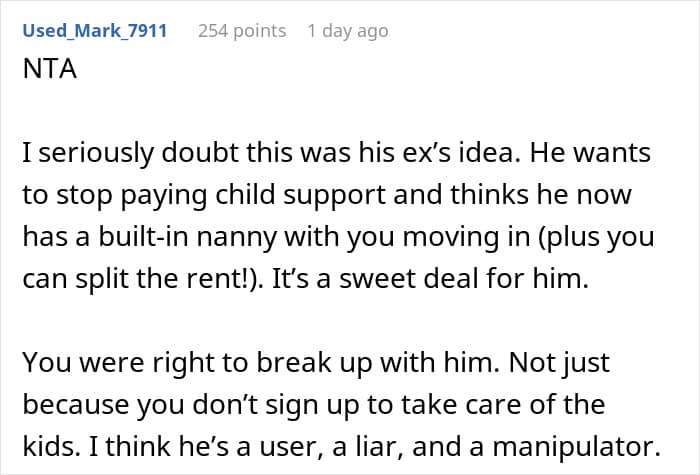Viewport: 700px width, 475px height.
Task: Click the "1 day ago" timestamp
Action: (x=348, y=31)
